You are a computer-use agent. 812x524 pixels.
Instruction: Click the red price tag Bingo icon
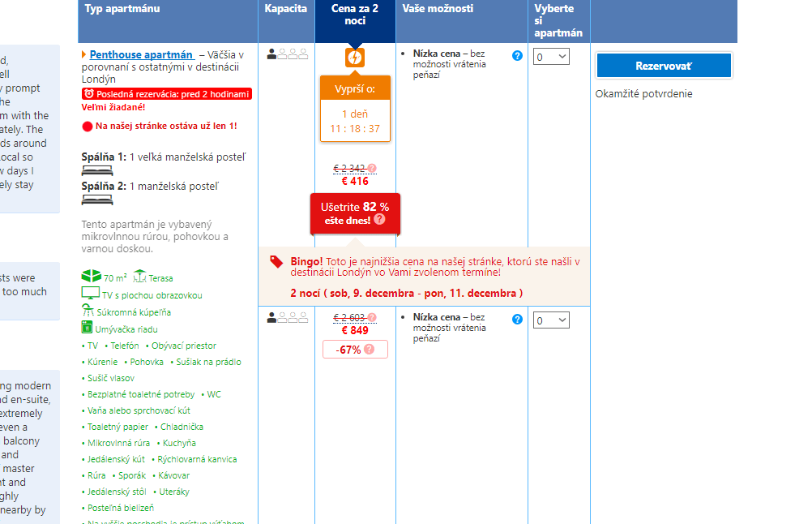point(276,261)
